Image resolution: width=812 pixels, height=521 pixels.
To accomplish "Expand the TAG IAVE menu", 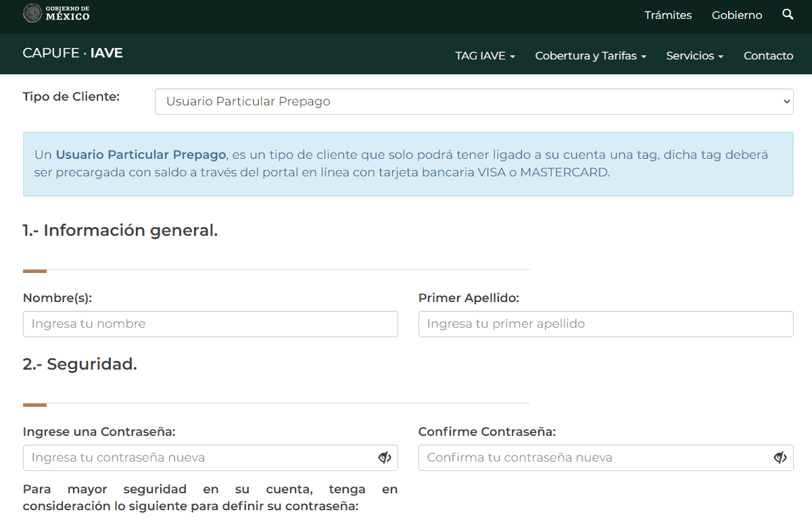I will [485, 56].
